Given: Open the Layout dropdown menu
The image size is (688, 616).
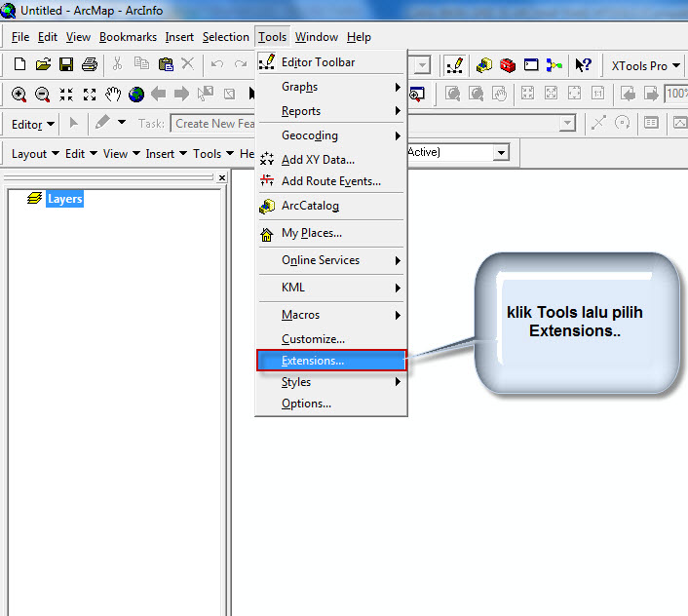Looking at the screenshot, I should pos(35,154).
